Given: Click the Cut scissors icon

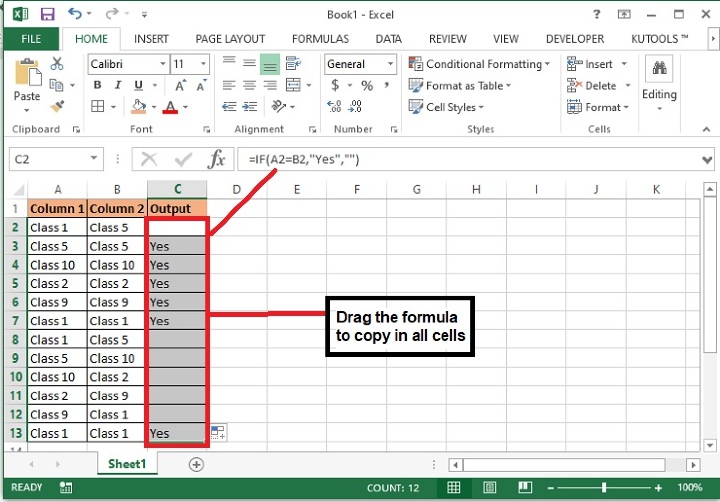Looking at the screenshot, I should [56, 63].
